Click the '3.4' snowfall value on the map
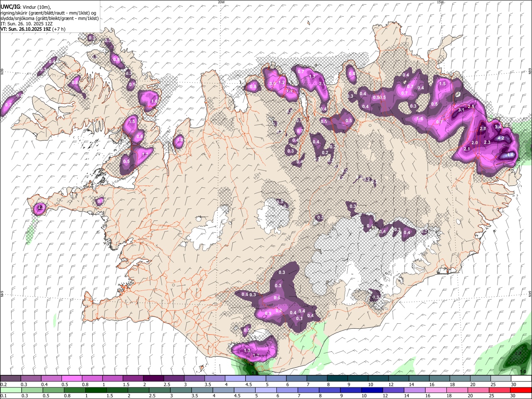The image size is (532, 399). tap(498, 126)
